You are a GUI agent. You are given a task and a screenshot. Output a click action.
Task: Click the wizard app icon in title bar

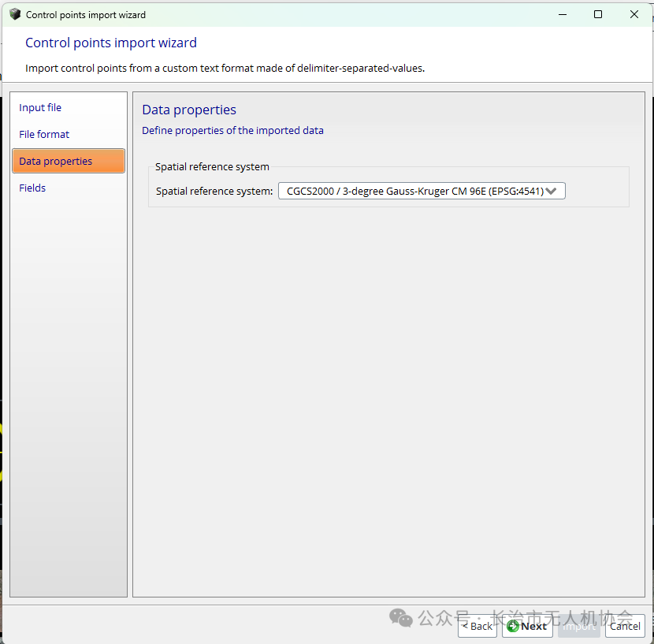(x=15, y=15)
